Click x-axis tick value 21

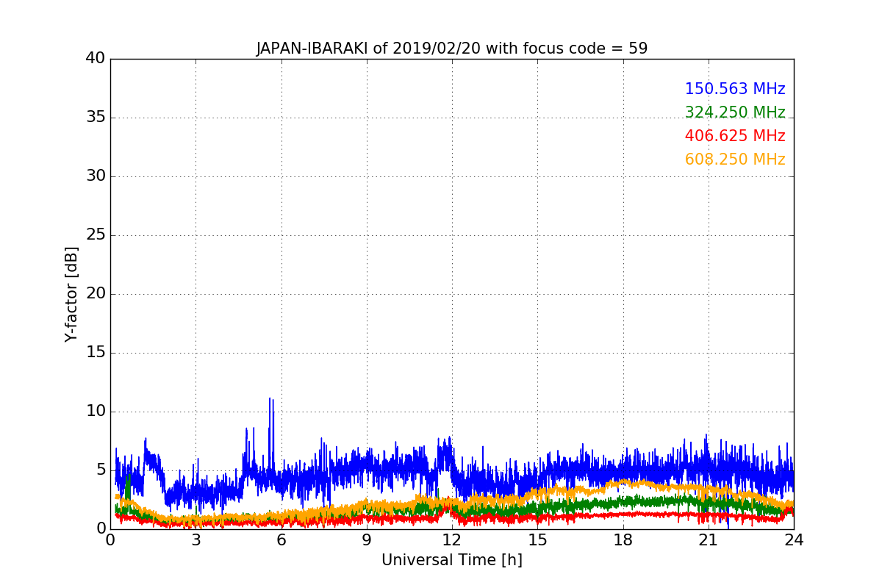(709, 540)
